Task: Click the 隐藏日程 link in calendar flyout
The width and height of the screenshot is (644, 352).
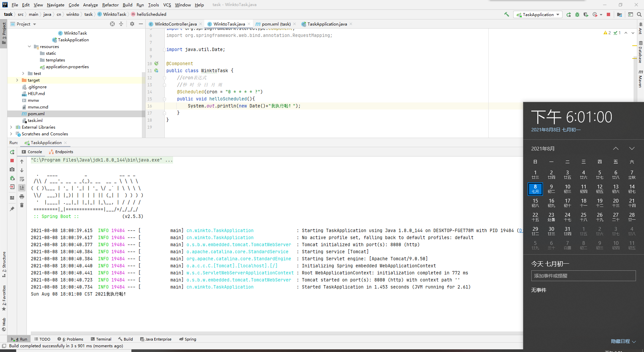Action: click(623, 341)
